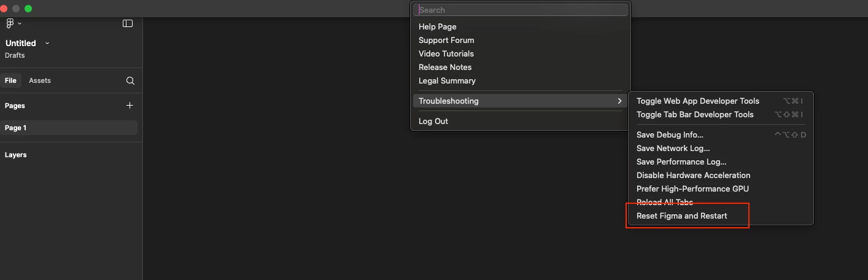Viewport: 868px width, 280px height.
Task: Open the Figma main menu logo
Action: [10, 23]
